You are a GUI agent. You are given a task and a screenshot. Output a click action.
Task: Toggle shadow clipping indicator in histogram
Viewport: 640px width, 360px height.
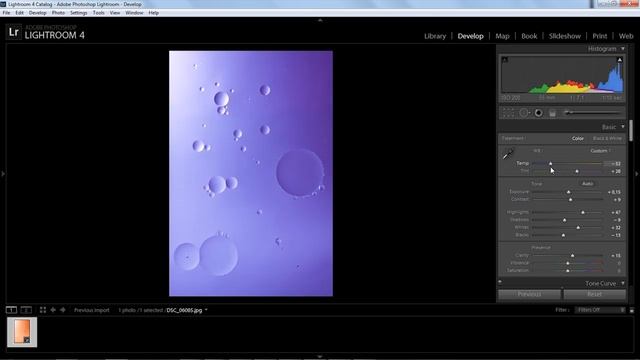(505, 60)
